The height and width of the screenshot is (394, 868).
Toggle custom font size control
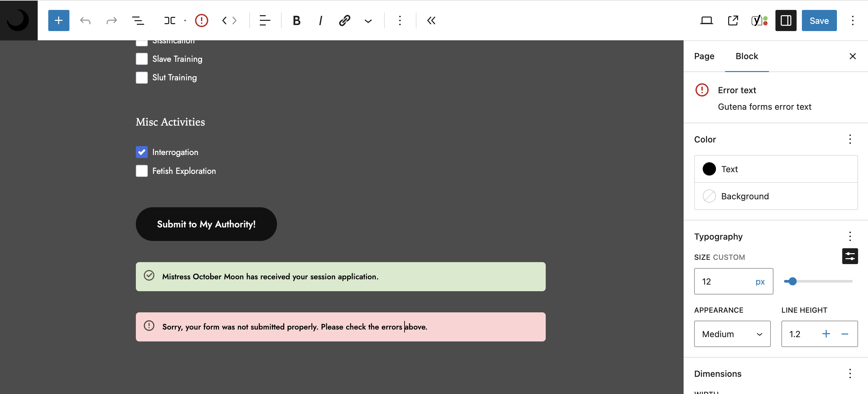[x=850, y=256]
